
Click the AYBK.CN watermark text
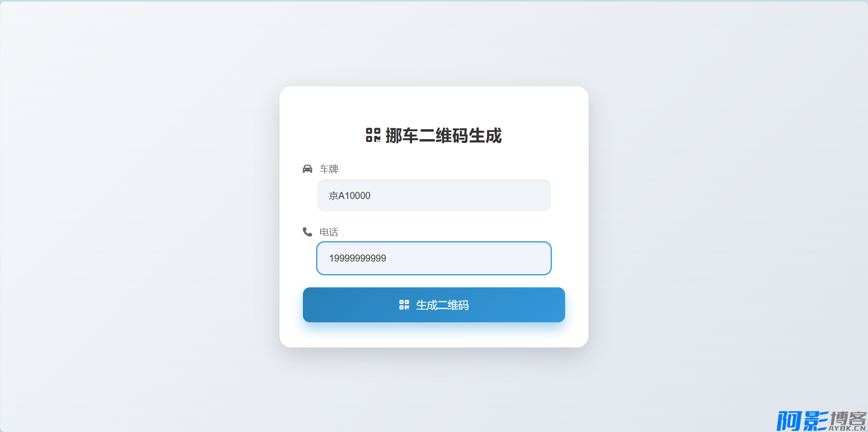click(x=847, y=428)
